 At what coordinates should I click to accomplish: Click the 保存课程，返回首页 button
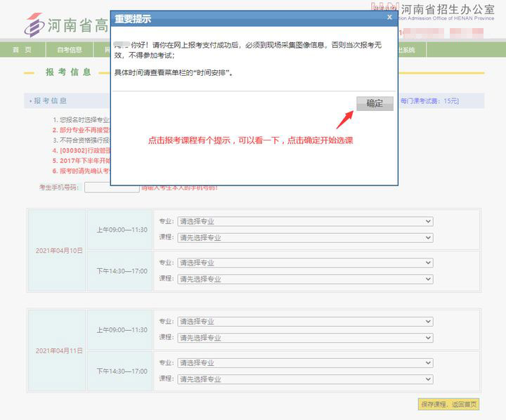click(448, 404)
